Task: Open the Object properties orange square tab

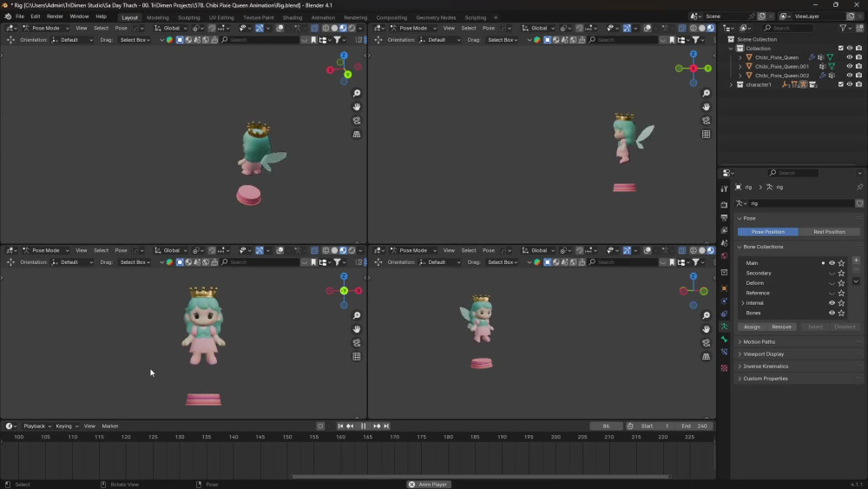Action: point(724,288)
